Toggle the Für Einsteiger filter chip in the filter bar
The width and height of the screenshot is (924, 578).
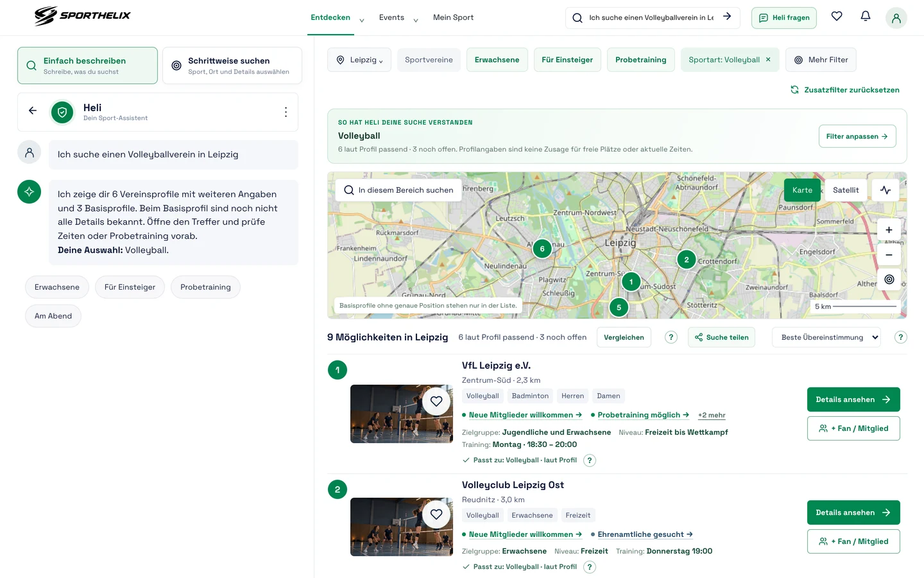(567, 60)
